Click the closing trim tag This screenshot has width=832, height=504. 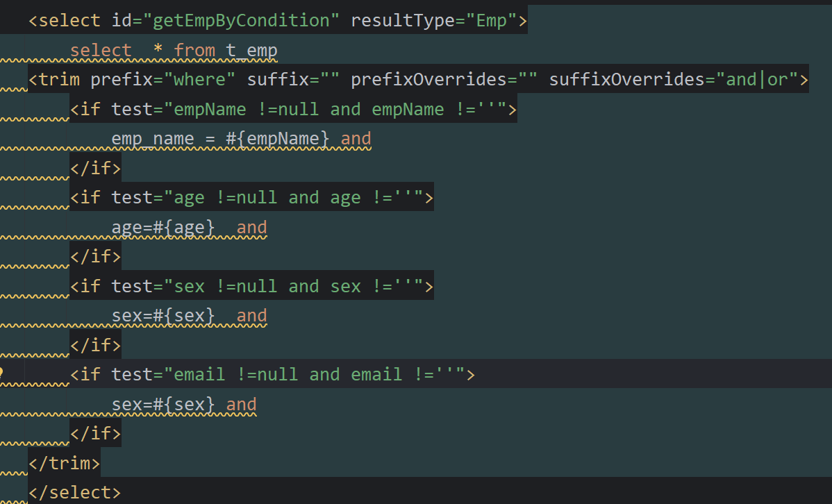click(65, 462)
